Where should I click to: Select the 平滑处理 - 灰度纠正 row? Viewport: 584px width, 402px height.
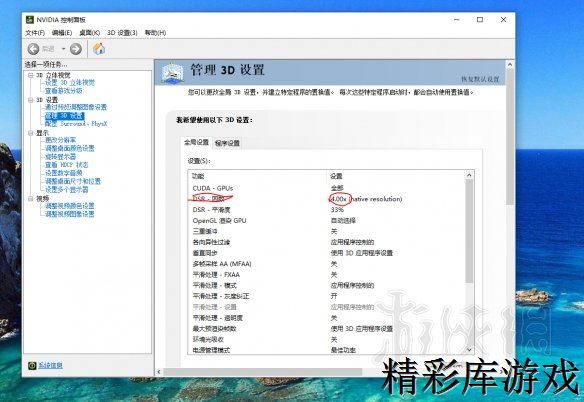[327, 296]
